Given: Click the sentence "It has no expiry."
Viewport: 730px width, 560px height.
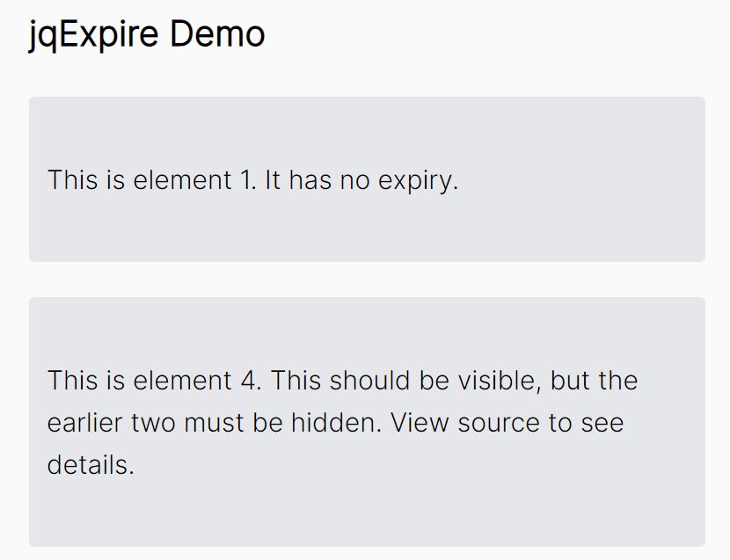Looking at the screenshot, I should pos(361,180).
